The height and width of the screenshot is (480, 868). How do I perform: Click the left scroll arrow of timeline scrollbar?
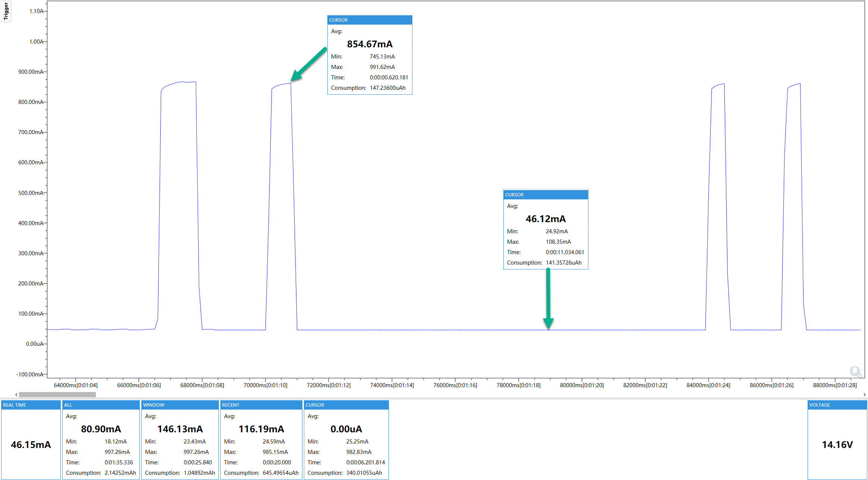[x=16, y=395]
